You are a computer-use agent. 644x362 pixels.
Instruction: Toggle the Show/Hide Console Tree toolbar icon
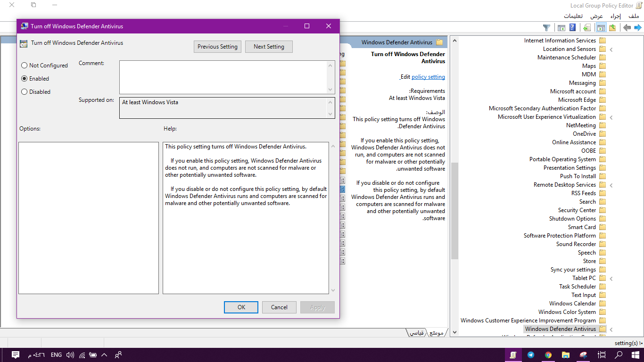pos(601,28)
